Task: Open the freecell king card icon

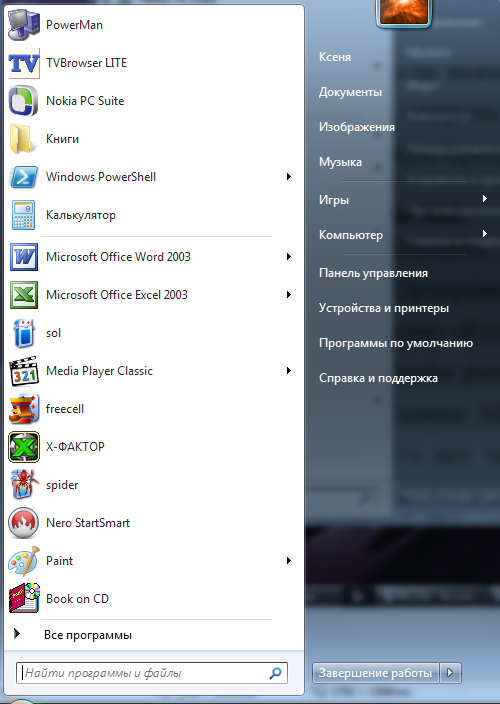Action: click(x=24, y=409)
